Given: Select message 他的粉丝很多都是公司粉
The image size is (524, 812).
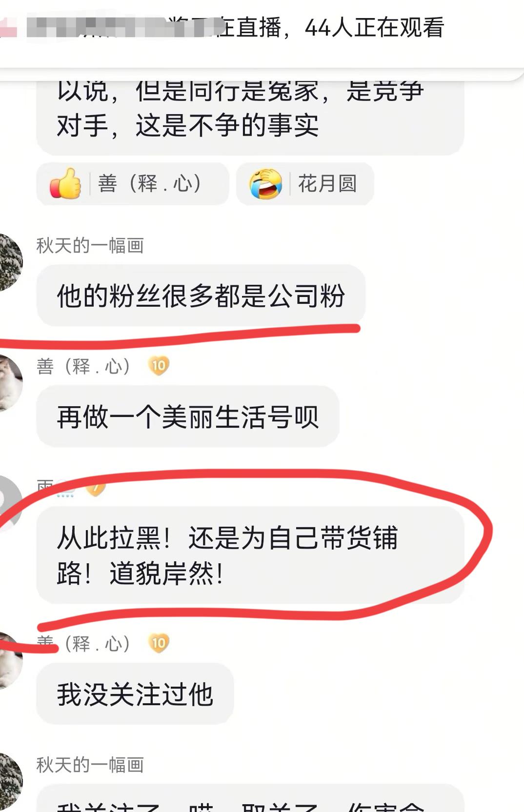Looking at the screenshot, I should [x=201, y=296].
